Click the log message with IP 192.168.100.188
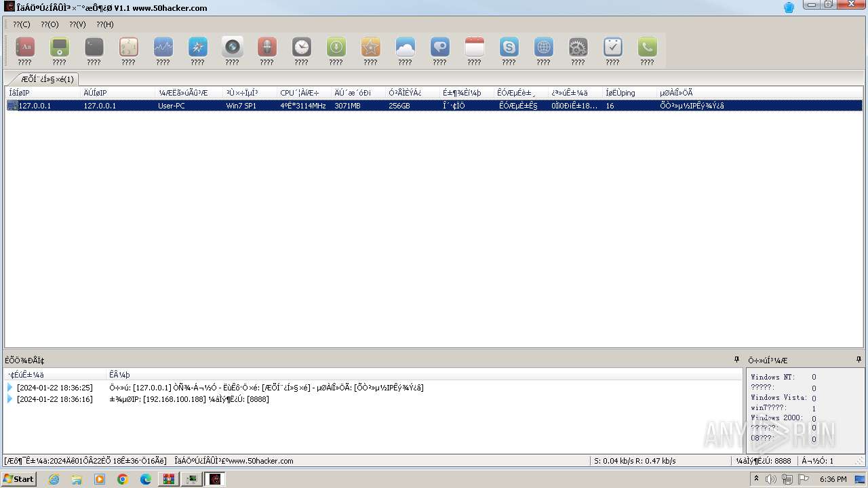Viewport: 868px width, 488px height. tap(189, 399)
